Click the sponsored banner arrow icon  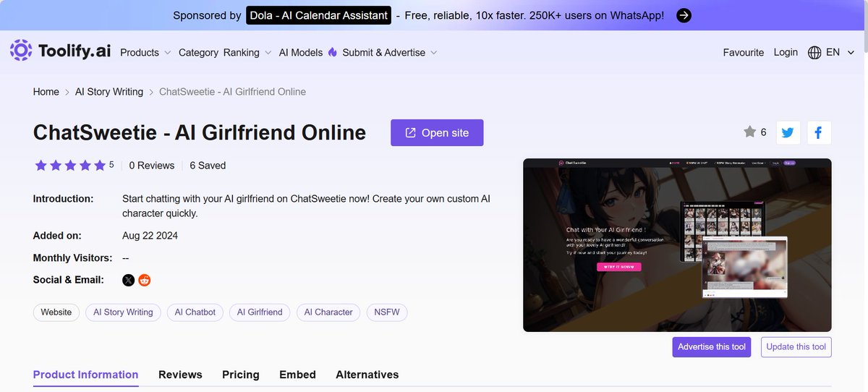[x=684, y=15]
